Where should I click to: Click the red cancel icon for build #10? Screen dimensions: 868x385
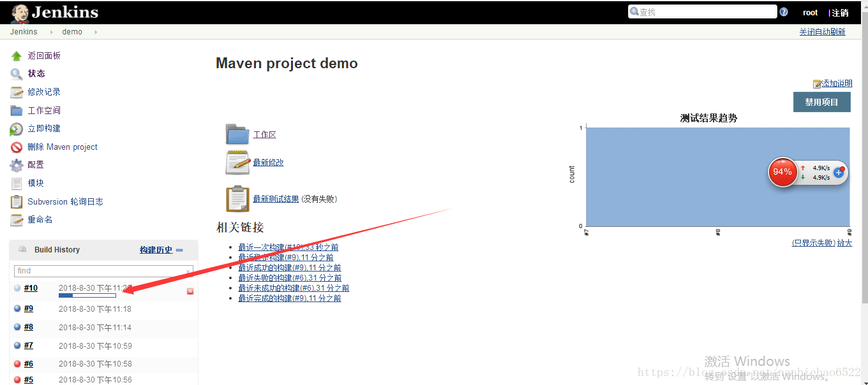[190, 291]
